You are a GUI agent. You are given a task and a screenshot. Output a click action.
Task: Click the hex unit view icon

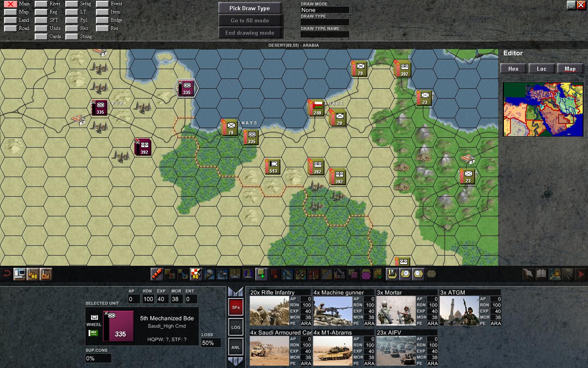pos(392,274)
